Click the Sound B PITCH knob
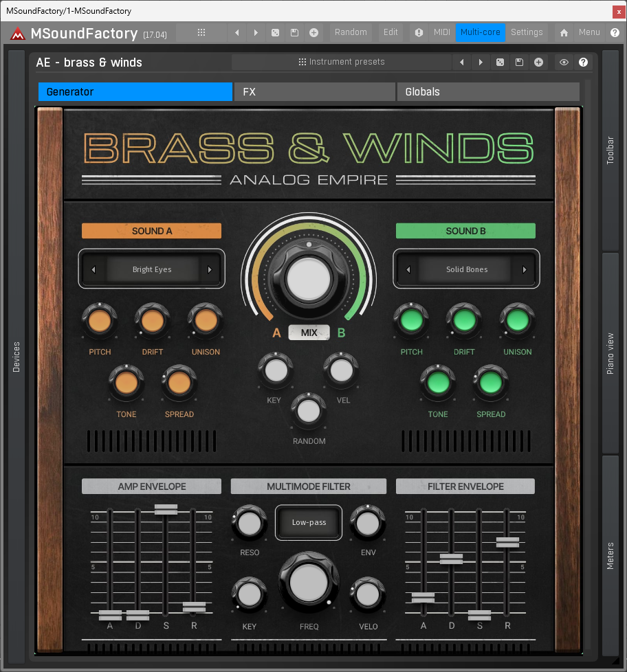This screenshot has height=672, width=627. (x=411, y=321)
